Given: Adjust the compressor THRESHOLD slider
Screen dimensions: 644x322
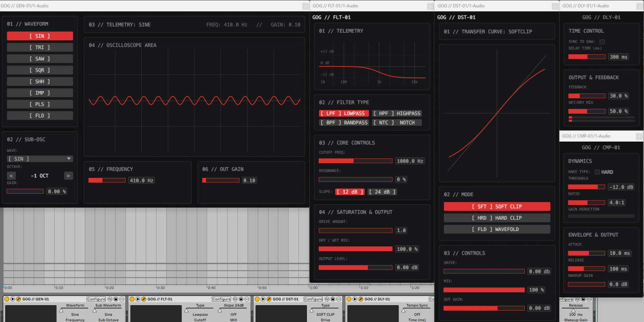Looking at the screenshot, I should [x=587, y=187].
